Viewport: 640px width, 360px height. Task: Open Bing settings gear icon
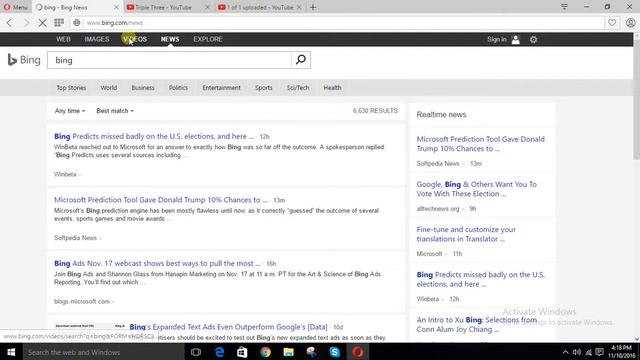point(533,40)
